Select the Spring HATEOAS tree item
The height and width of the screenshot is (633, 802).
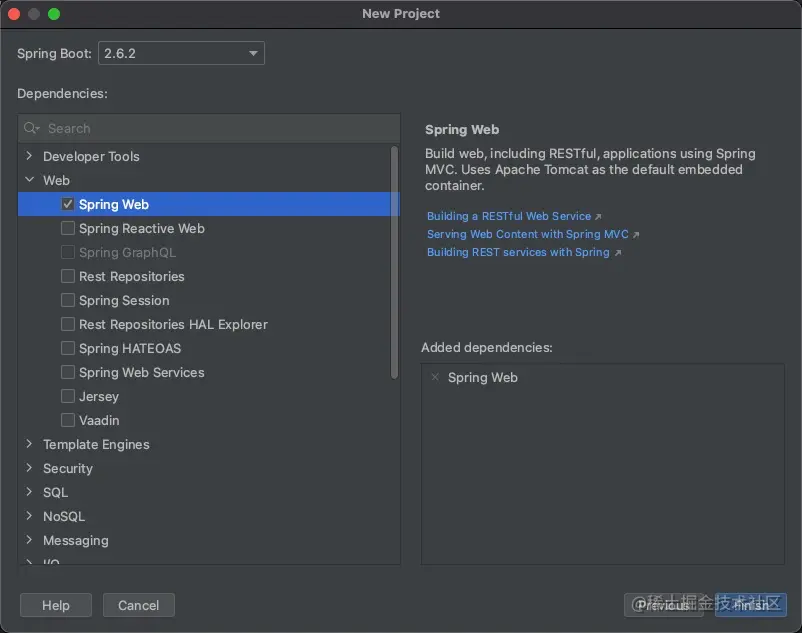coord(130,348)
